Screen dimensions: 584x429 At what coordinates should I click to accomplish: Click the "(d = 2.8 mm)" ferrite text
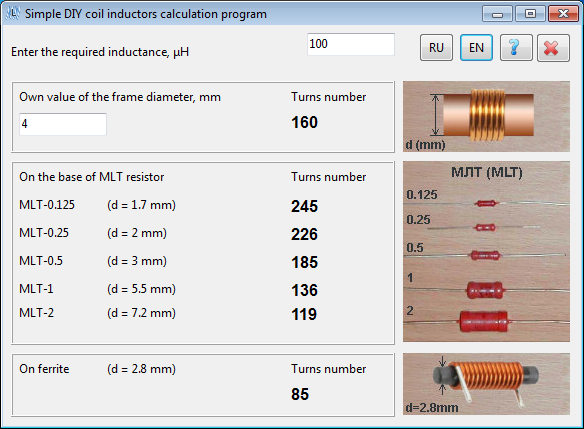(142, 369)
